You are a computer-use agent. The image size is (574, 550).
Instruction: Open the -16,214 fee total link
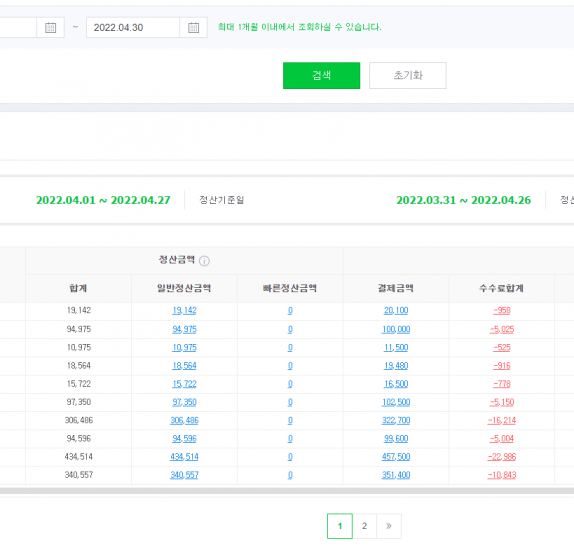502,420
